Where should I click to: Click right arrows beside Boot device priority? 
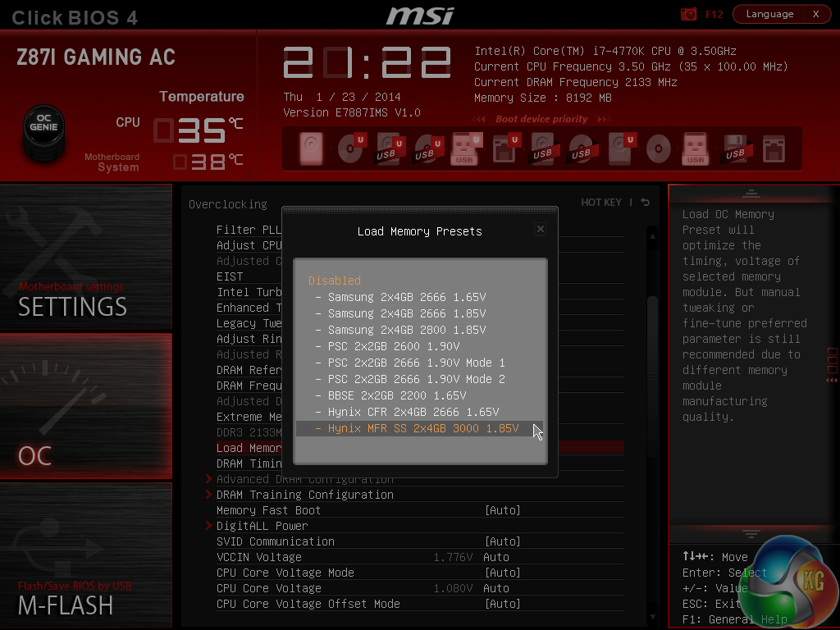point(604,120)
